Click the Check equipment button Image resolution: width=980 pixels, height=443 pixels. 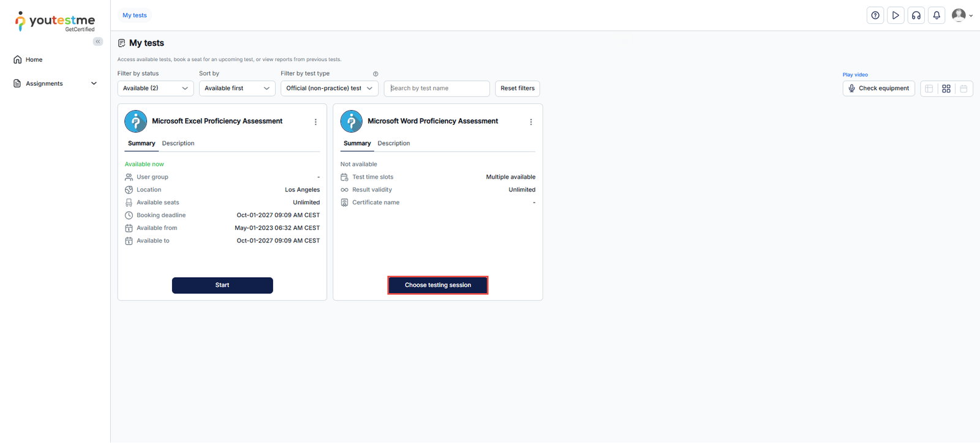coord(879,89)
